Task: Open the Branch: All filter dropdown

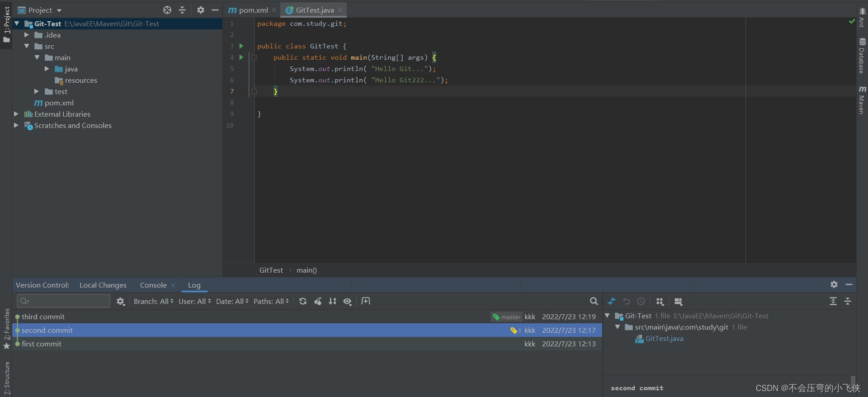Action: (154, 301)
